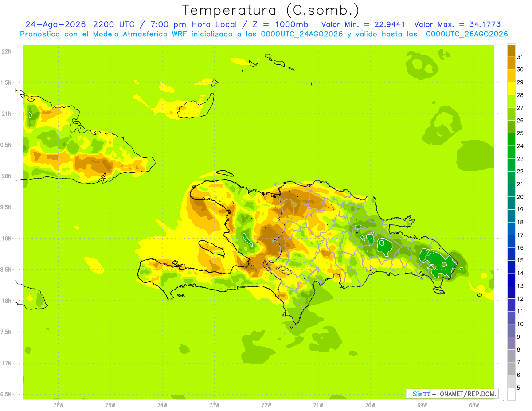The width and height of the screenshot is (532, 411).
Task: Click the Temperatura (C,somb.) title
Action: (x=271, y=10)
